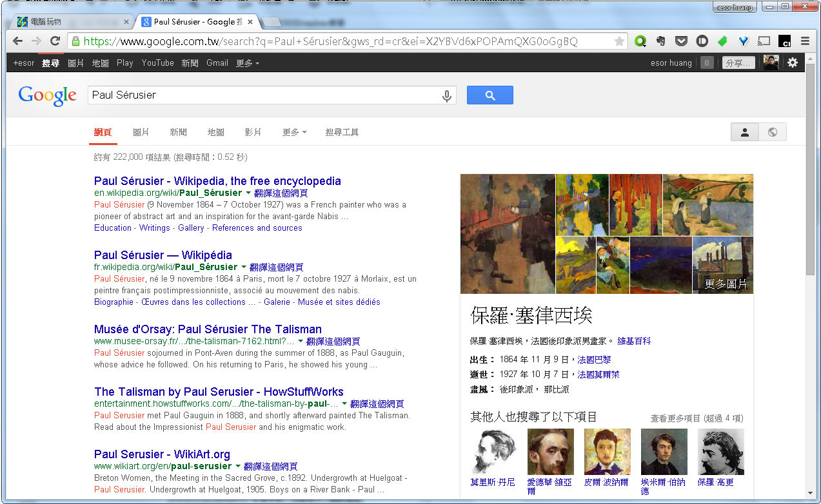The image size is (821, 504).
Task: Expand arrow beside musee-orsay.fr result URL
Action: [300, 342]
